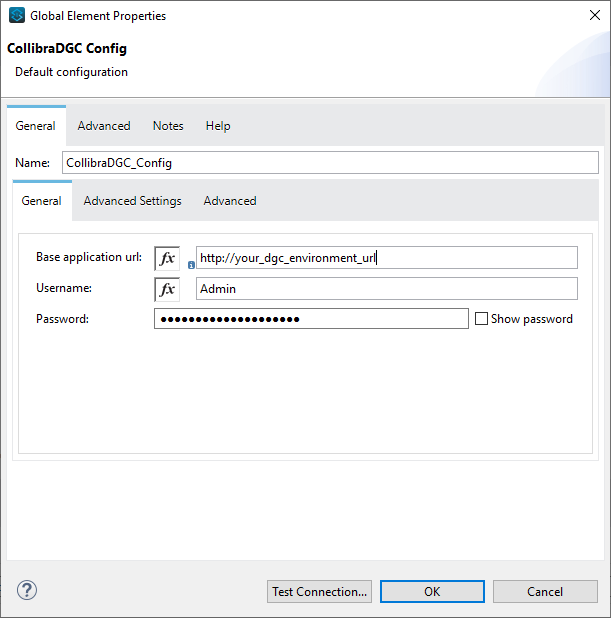The width and height of the screenshot is (611, 618).
Task: Click the Username field containing Admin
Action: (x=387, y=289)
